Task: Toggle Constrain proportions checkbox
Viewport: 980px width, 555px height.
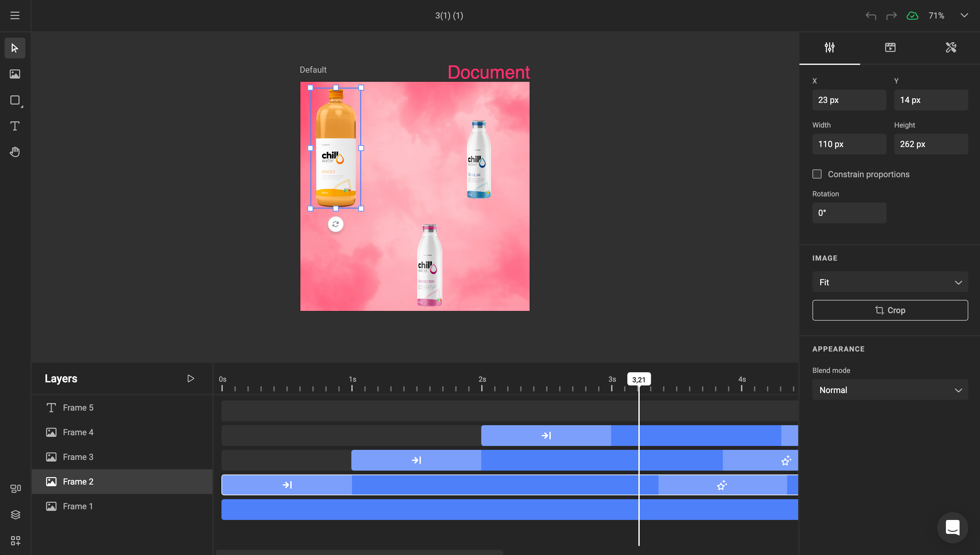Action: click(817, 174)
